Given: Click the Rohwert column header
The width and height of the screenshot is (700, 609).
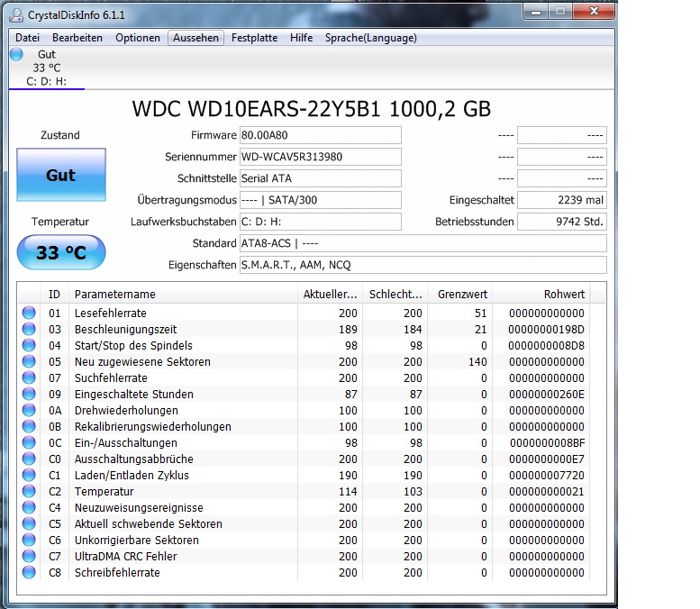Looking at the screenshot, I should tap(541, 295).
